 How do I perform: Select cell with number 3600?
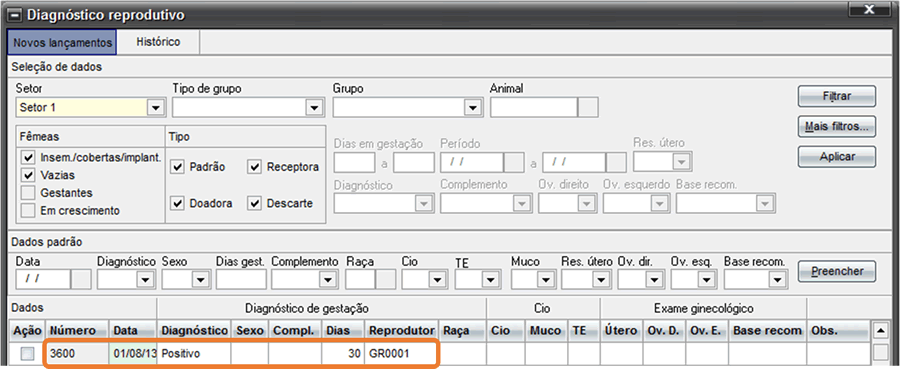77,354
